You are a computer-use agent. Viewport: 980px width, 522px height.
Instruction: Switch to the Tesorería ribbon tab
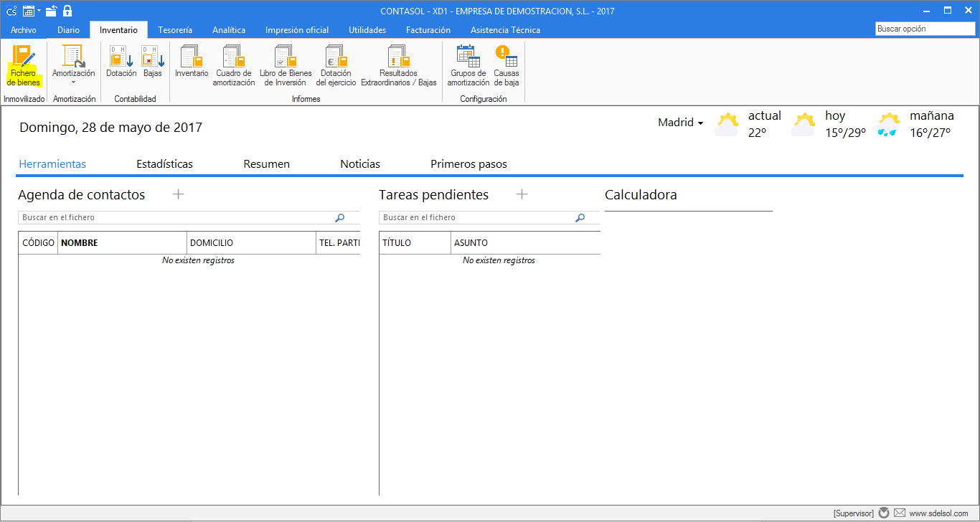tap(175, 30)
